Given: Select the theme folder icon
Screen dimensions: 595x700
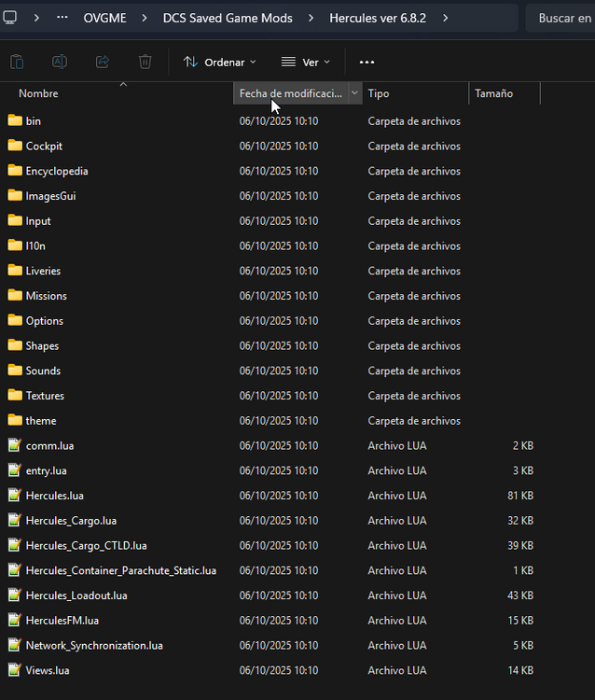Looking at the screenshot, I should click(15, 421).
